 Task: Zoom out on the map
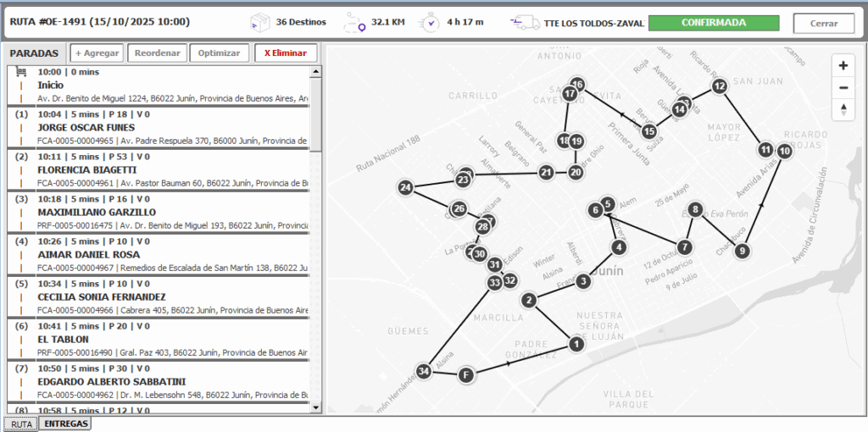click(x=843, y=87)
